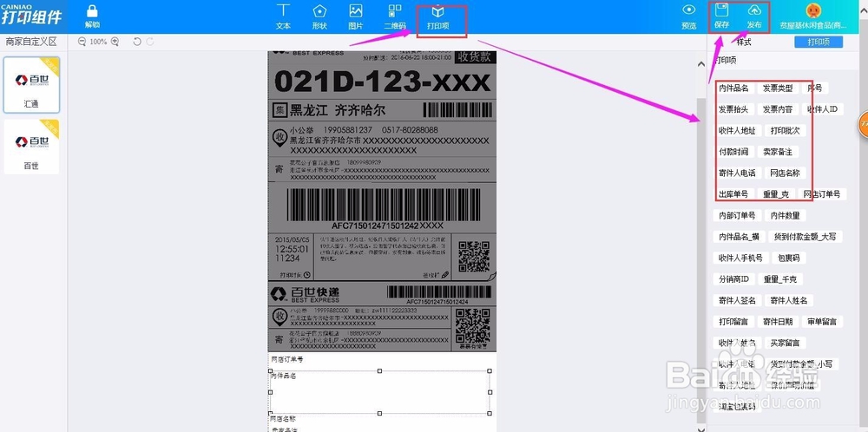Switch to the 样式 style tab
The image size is (868, 432).
click(x=744, y=42)
